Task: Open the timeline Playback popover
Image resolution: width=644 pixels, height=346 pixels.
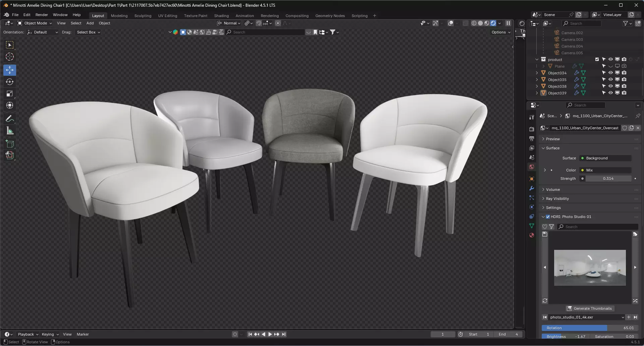Action: tap(28, 334)
